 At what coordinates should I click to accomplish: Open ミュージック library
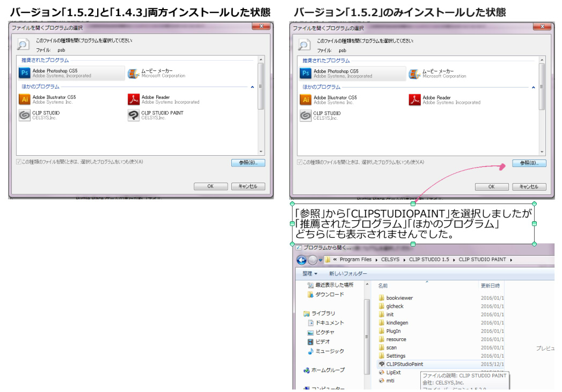[x=326, y=351]
